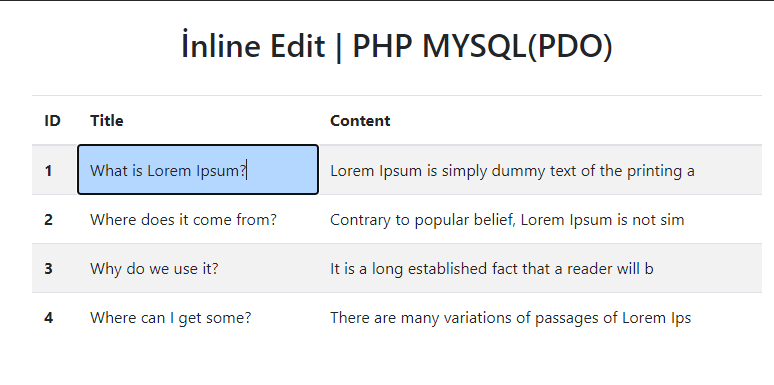Viewport: 774px width, 385px height.
Task: Select the 'Where can I get some?' title cell
Action: [198, 317]
